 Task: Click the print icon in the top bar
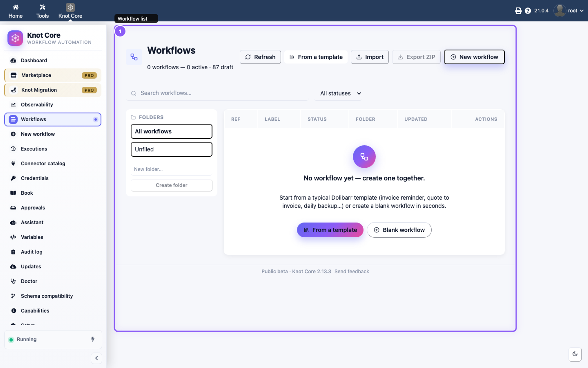click(x=518, y=11)
